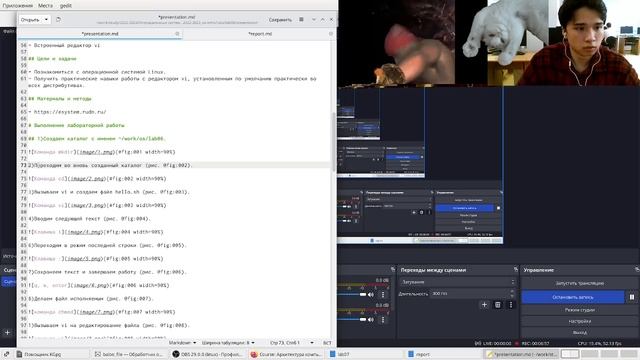Image resolution: width=640 pixels, height=360 pixels.
Task: Click line 73 text in the editor
Action: coord(110,165)
